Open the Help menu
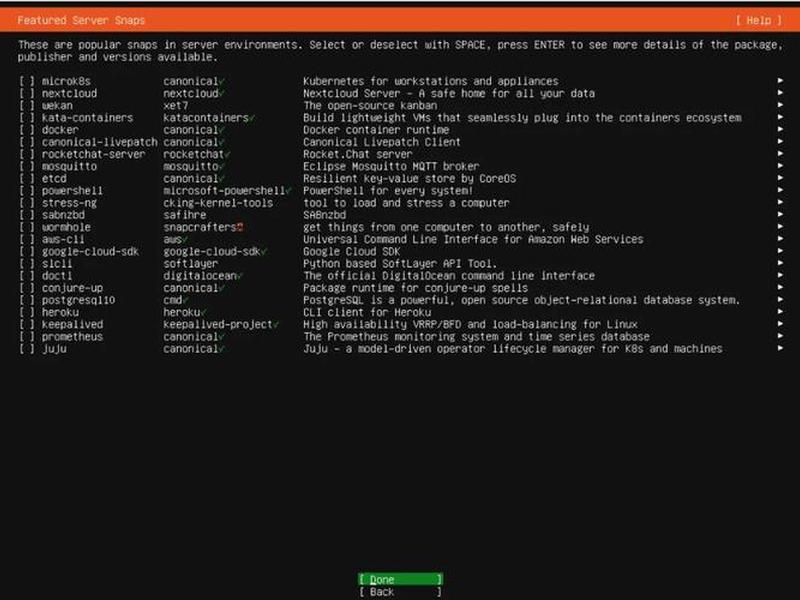 (x=759, y=20)
